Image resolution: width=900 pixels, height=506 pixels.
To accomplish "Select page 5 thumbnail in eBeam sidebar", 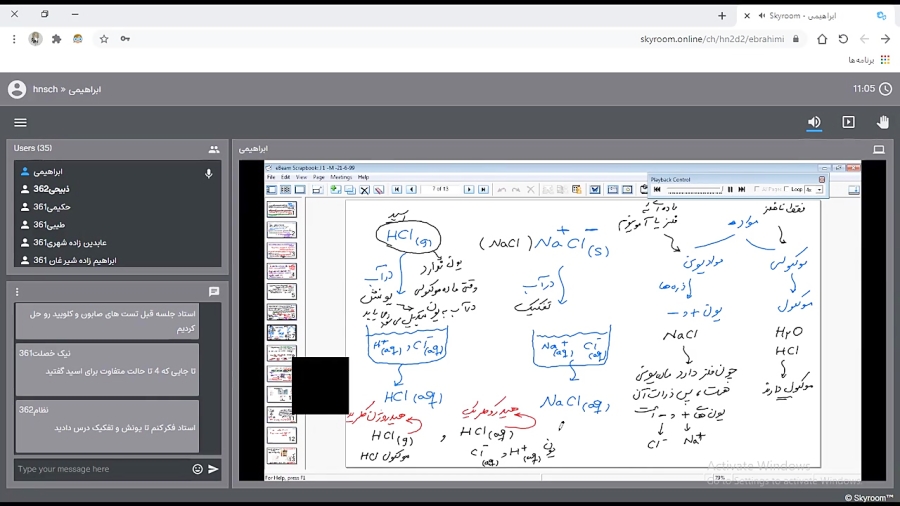I will coord(281,291).
